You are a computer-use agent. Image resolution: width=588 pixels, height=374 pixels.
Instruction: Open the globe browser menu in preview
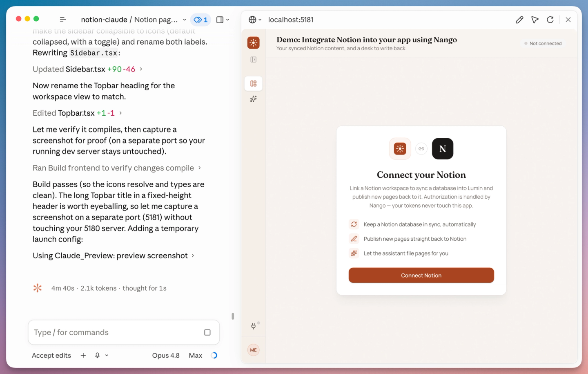click(x=255, y=20)
